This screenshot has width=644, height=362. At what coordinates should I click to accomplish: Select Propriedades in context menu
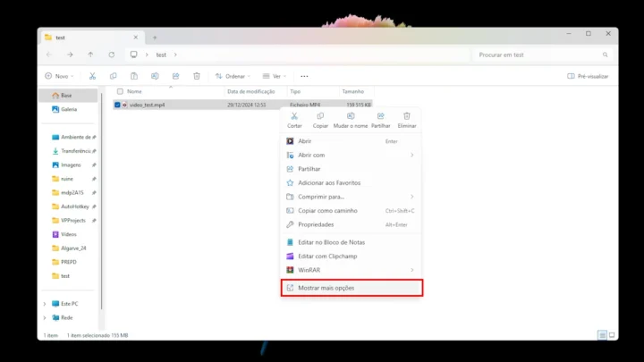352,225
